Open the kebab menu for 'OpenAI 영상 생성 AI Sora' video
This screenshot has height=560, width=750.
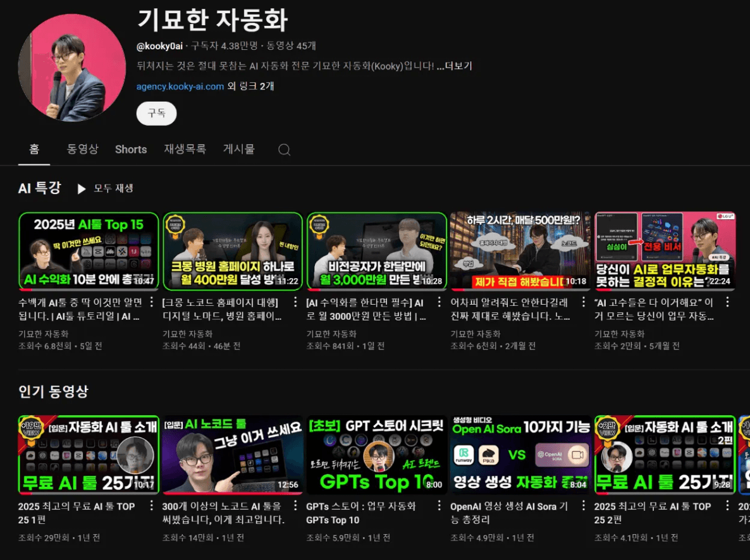click(x=583, y=506)
